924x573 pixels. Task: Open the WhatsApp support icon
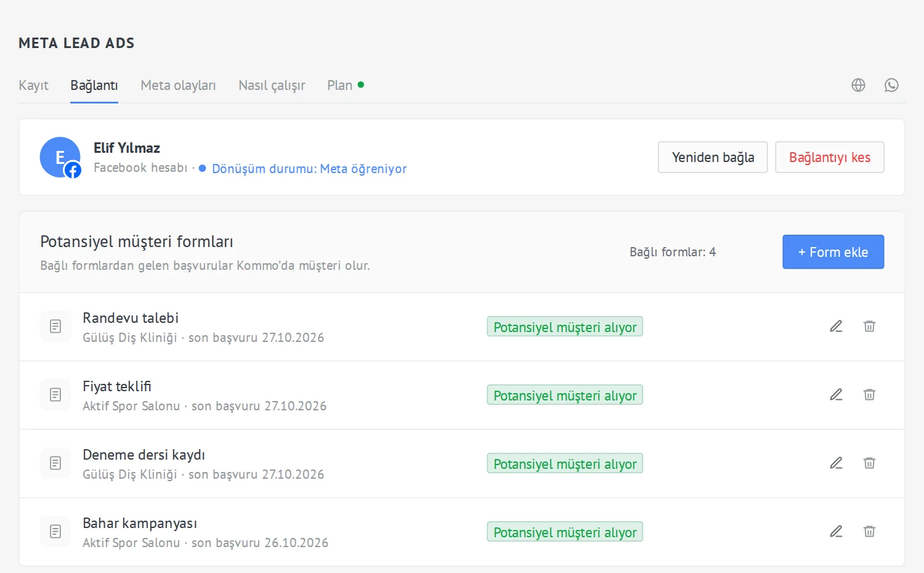click(x=891, y=85)
